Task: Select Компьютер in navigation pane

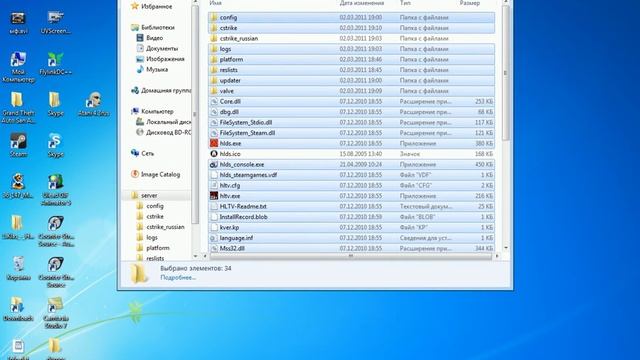Action: 152,111
